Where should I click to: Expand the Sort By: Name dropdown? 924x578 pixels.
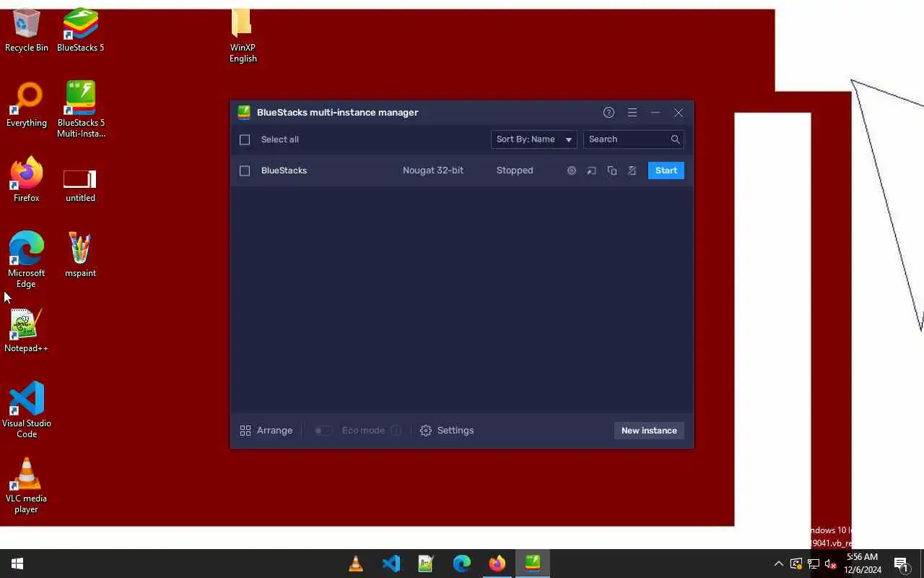(533, 139)
